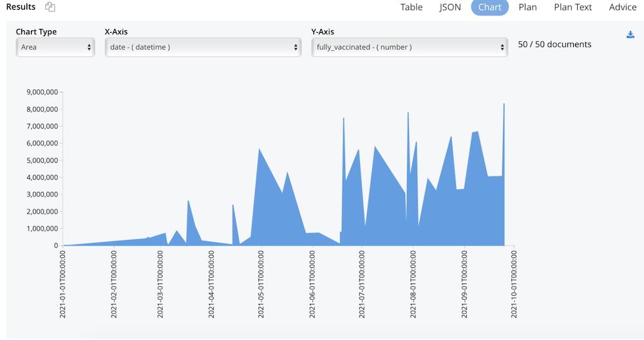Expand the X-Axis date field selector
This screenshot has width=644, height=340.
203,47
